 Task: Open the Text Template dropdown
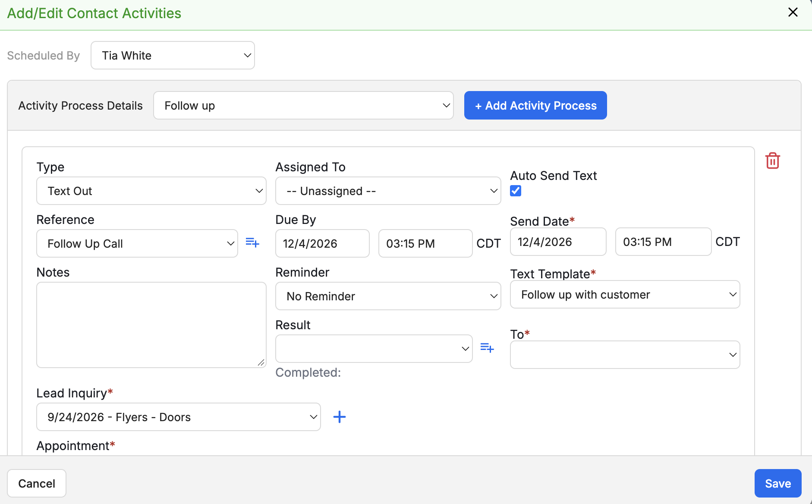click(625, 294)
